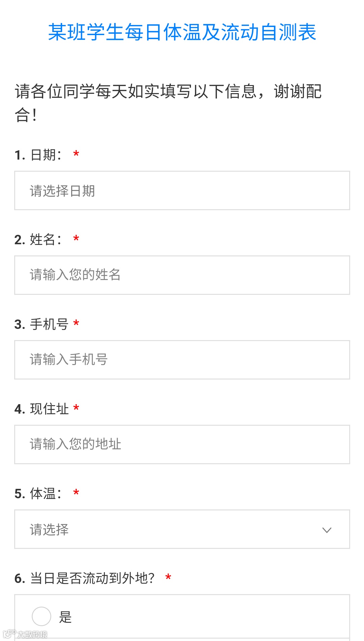This screenshot has width=364, height=641.
Task: Click the red required asterisk beside 日期
Action: 76,154
